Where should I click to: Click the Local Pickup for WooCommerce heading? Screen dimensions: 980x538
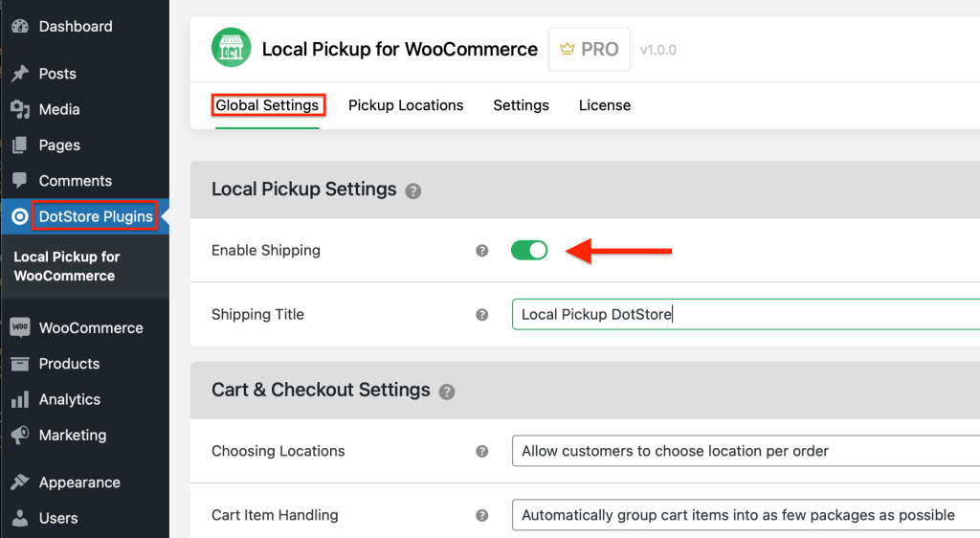[x=399, y=50]
